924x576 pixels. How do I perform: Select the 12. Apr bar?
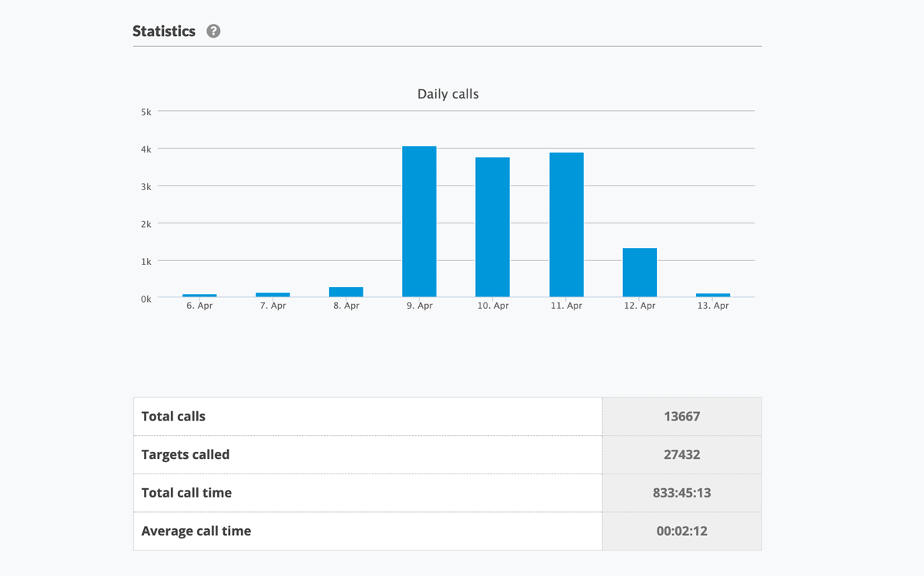click(639, 273)
